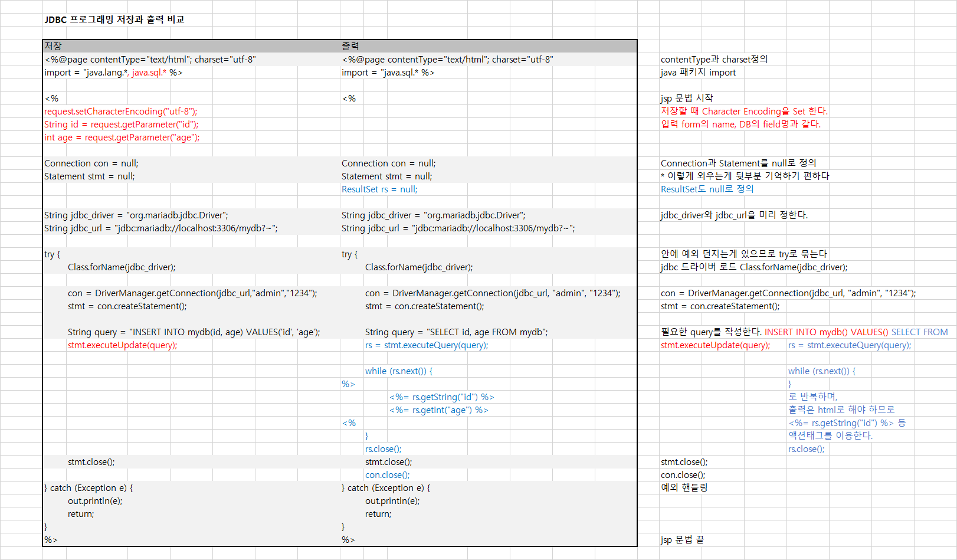Select 'String jdbc_driver' cell in 저장 column
The height and width of the screenshot is (560, 957).
coord(136,215)
